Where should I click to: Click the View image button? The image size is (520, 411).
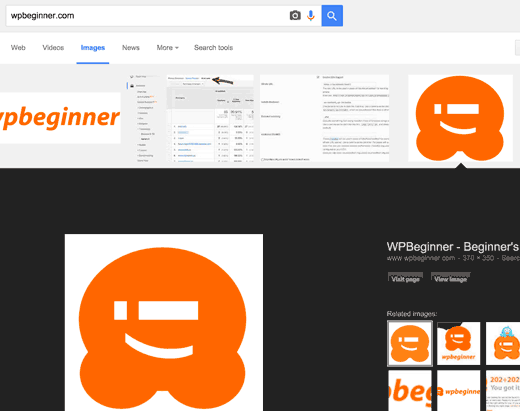[450, 279]
